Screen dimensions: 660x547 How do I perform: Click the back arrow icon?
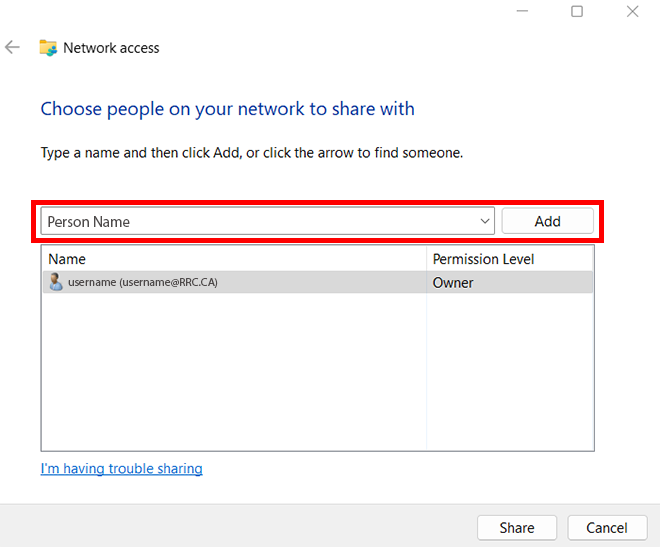12,47
